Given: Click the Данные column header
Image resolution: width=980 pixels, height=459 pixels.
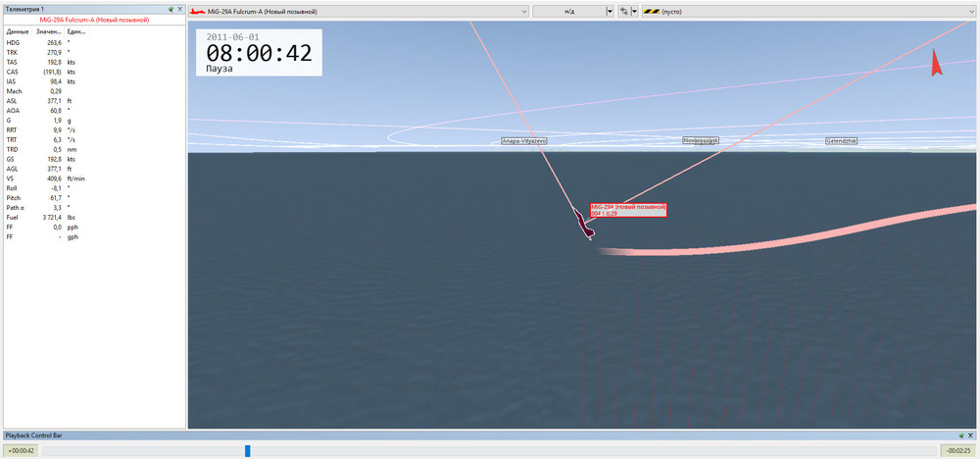Looking at the screenshot, I should click(18, 31).
